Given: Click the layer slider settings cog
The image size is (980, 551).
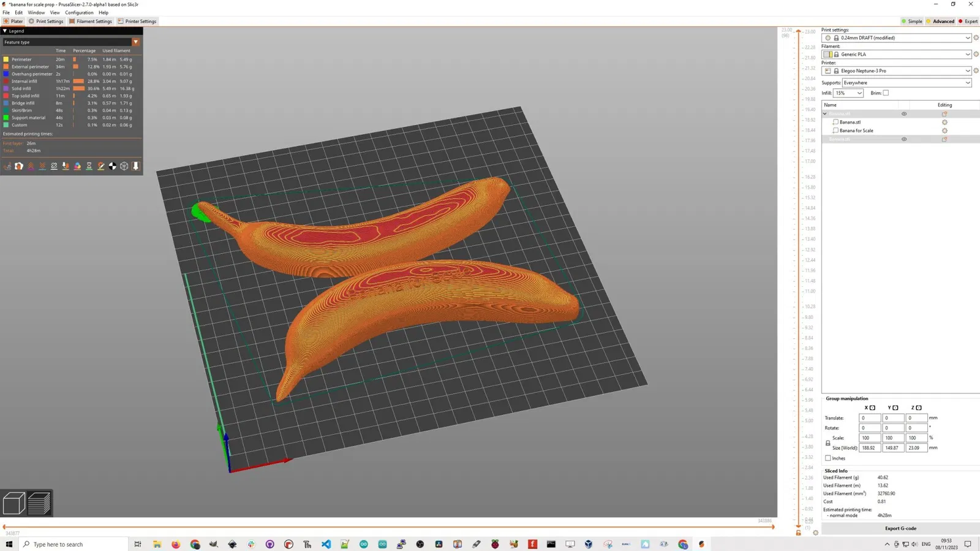Looking at the screenshot, I should click(x=815, y=533).
